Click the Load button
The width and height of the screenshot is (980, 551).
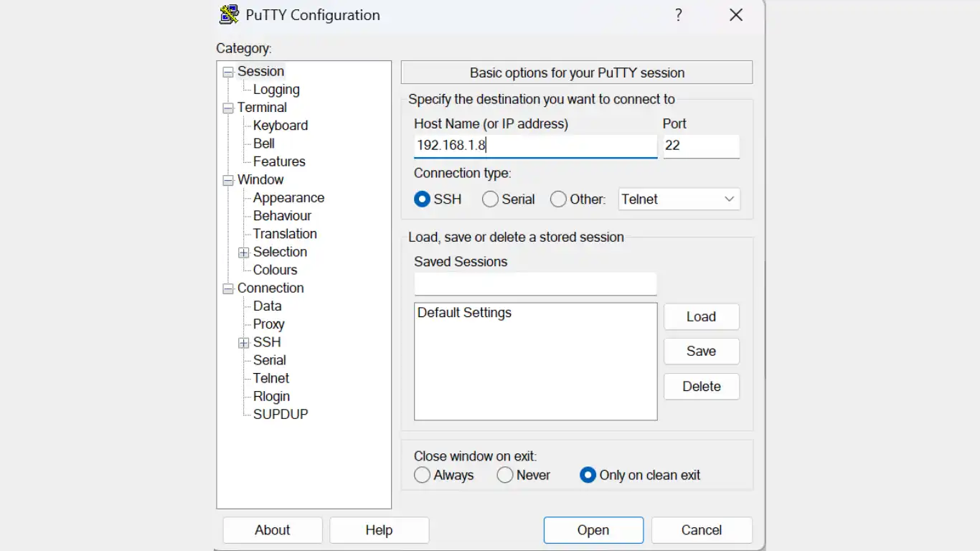point(701,316)
